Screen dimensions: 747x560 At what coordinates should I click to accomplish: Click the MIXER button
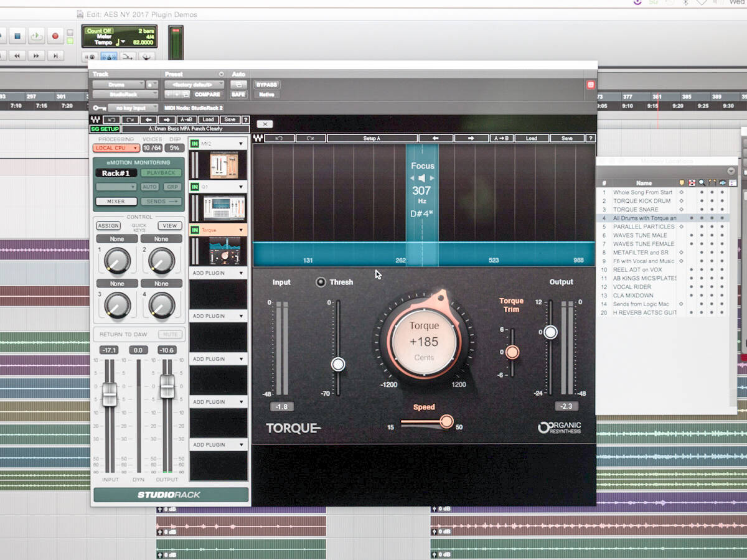(x=116, y=202)
